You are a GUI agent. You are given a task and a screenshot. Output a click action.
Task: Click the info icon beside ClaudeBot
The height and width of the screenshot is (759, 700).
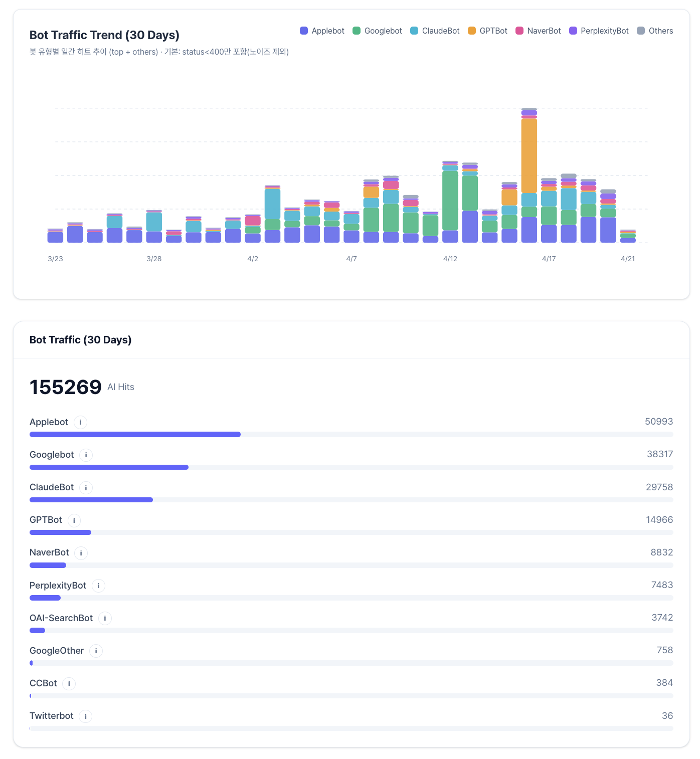86,487
